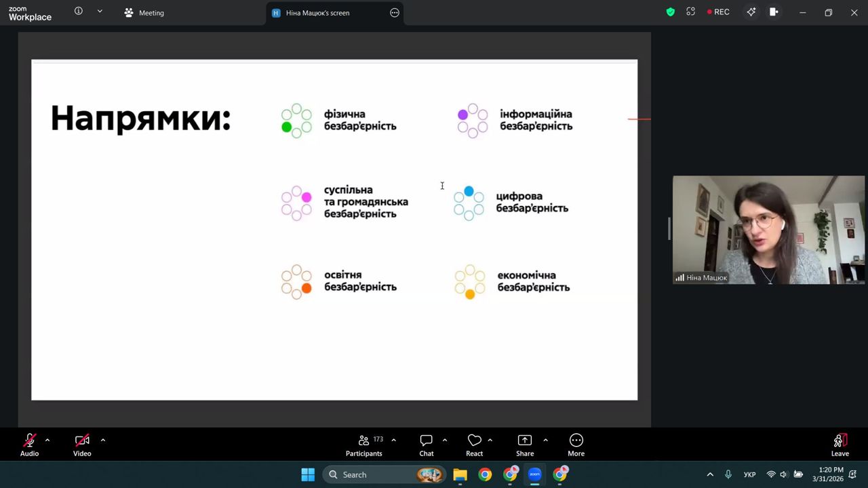Click the REC recording indicator
This screenshot has width=868, height=488.
(718, 12)
